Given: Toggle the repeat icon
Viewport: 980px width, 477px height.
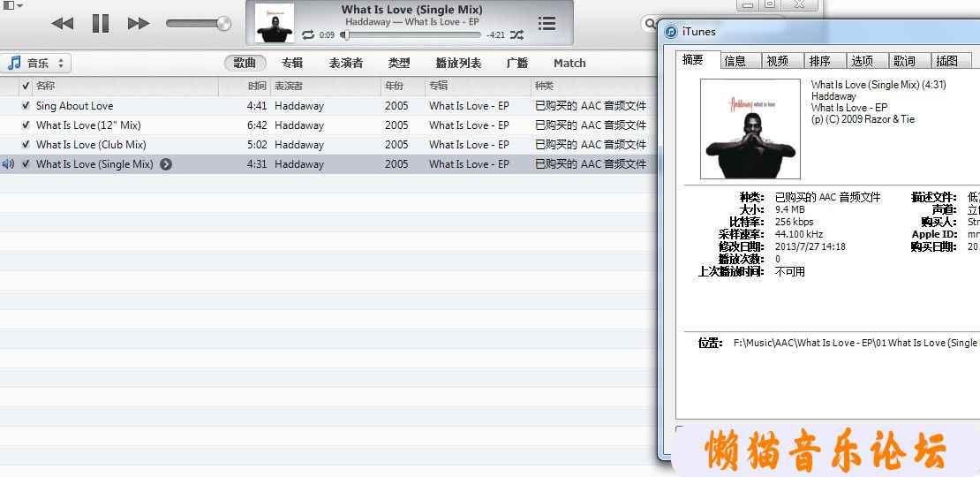Looking at the screenshot, I should pos(308,35).
